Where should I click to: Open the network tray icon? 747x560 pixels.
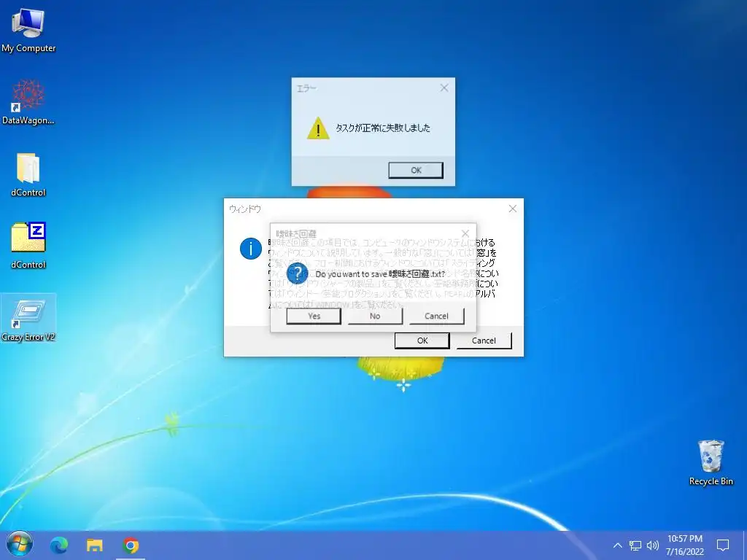(635, 545)
